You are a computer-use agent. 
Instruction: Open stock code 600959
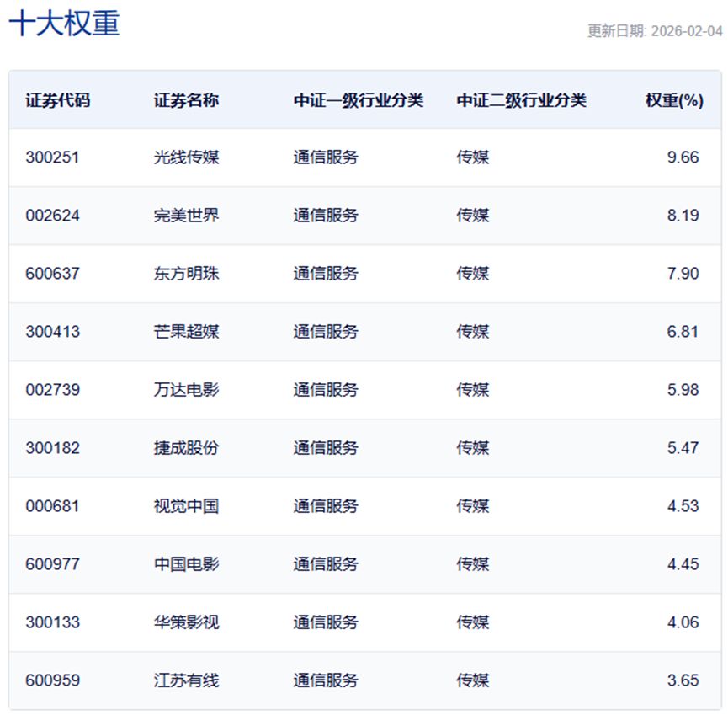[52, 680]
